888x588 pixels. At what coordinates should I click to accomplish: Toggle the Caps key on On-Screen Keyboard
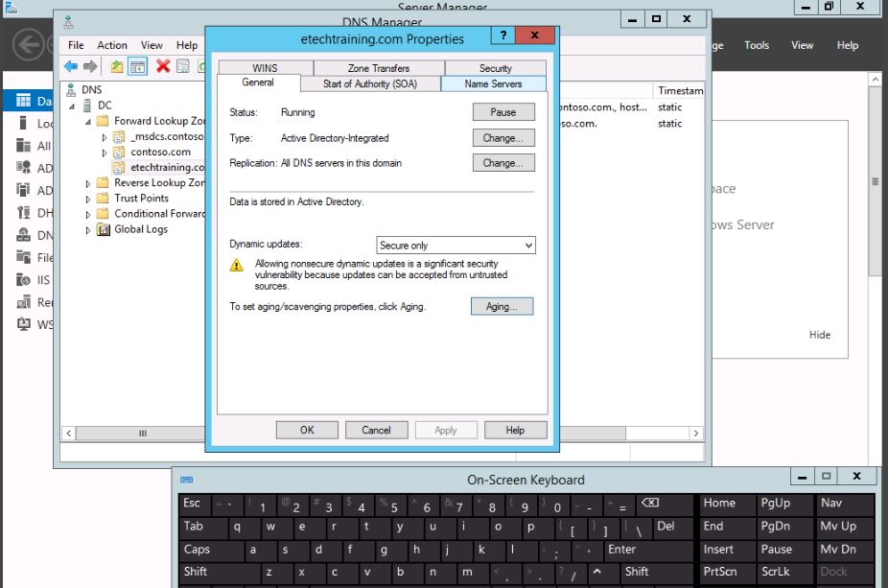coord(197,550)
